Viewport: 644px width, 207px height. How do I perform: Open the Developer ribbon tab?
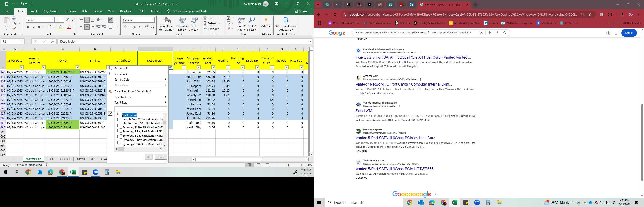[x=126, y=11]
